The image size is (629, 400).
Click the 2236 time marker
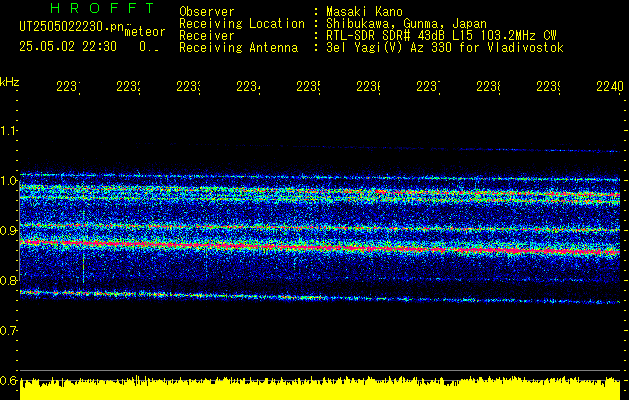(369, 87)
